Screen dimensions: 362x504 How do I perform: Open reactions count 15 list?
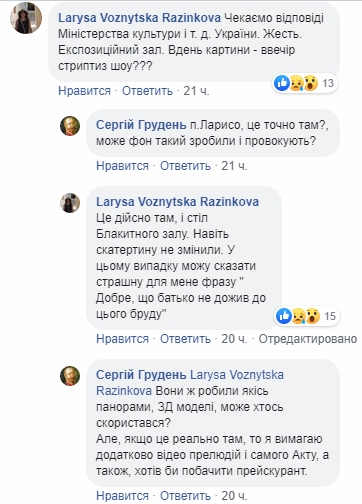[330, 316]
